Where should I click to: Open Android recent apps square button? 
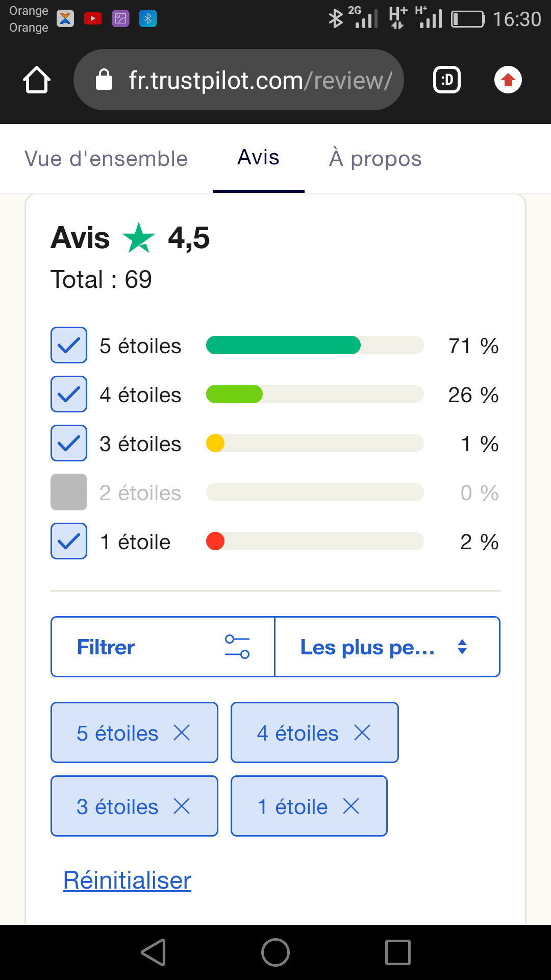(398, 952)
